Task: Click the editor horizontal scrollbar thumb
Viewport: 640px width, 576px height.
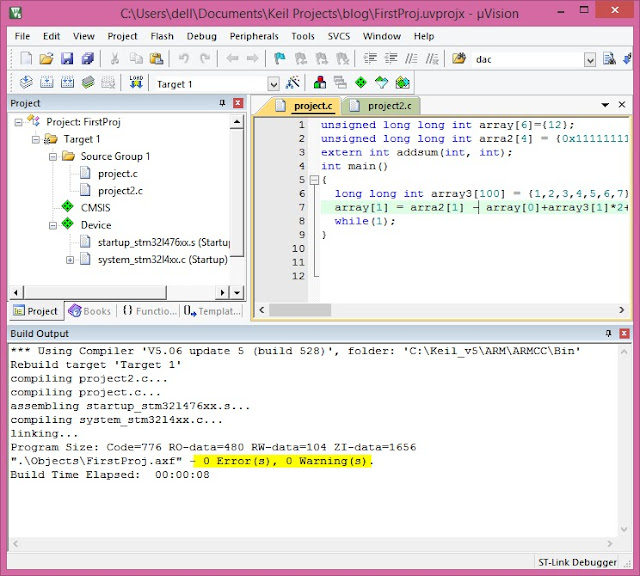Action: 300,310
